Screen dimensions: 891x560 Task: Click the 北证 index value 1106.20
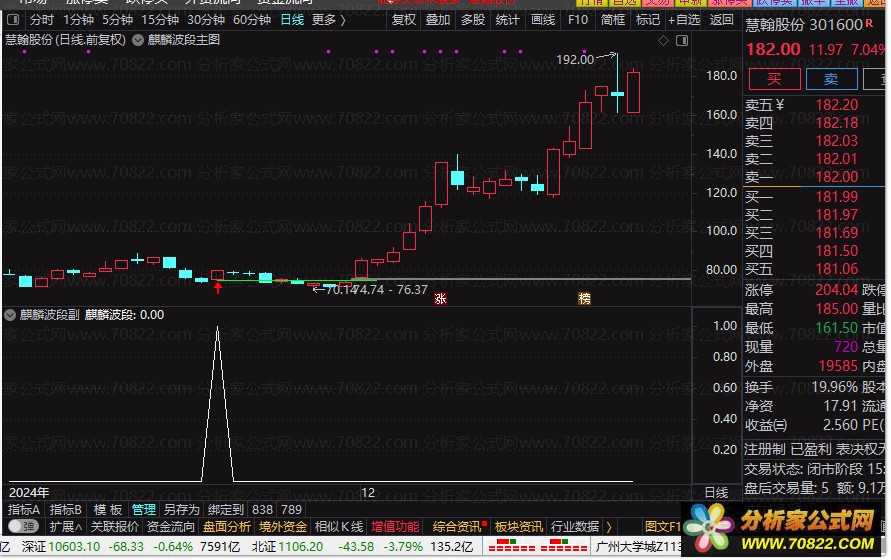[x=301, y=547]
